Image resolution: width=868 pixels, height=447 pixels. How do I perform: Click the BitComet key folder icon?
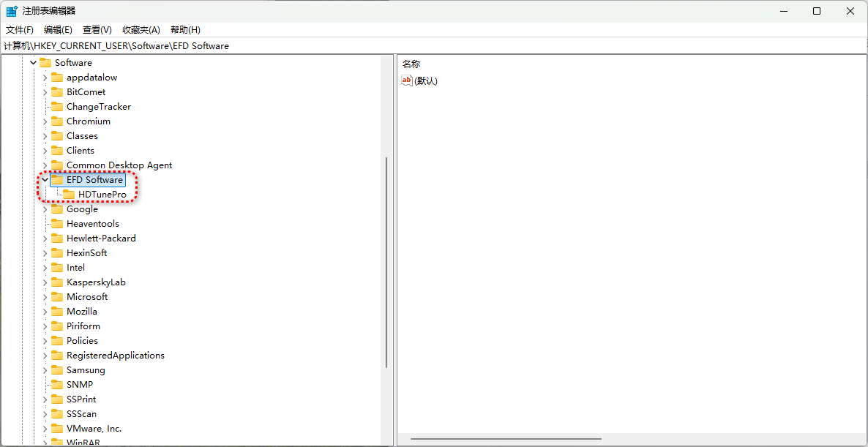(57, 92)
